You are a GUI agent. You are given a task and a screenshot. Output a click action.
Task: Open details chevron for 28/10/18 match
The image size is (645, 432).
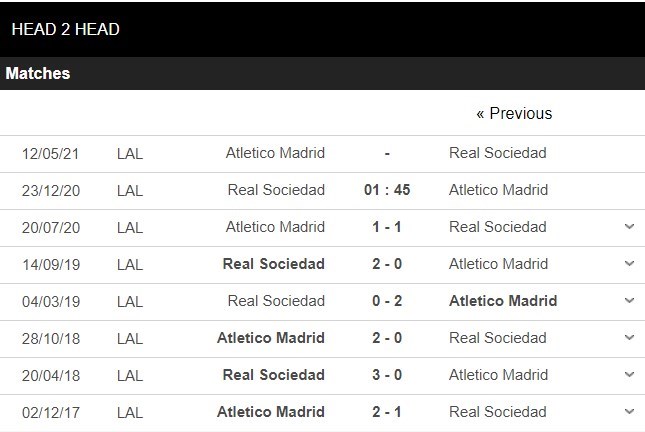629,338
